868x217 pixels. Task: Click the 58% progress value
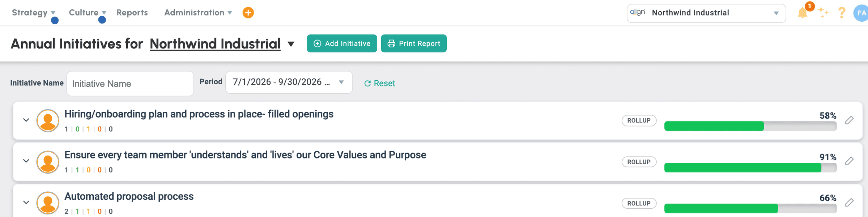[x=828, y=116]
